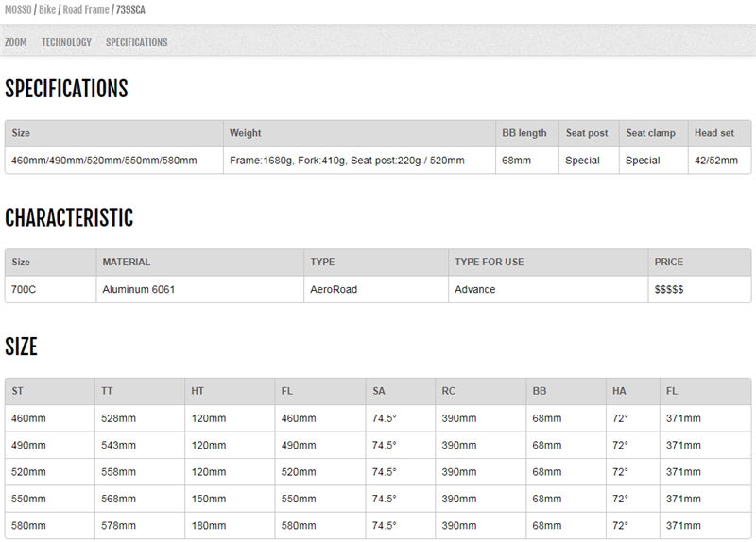Screen dimensions: 756x542
Task: Select the BB length column header
Action: [x=527, y=133]
